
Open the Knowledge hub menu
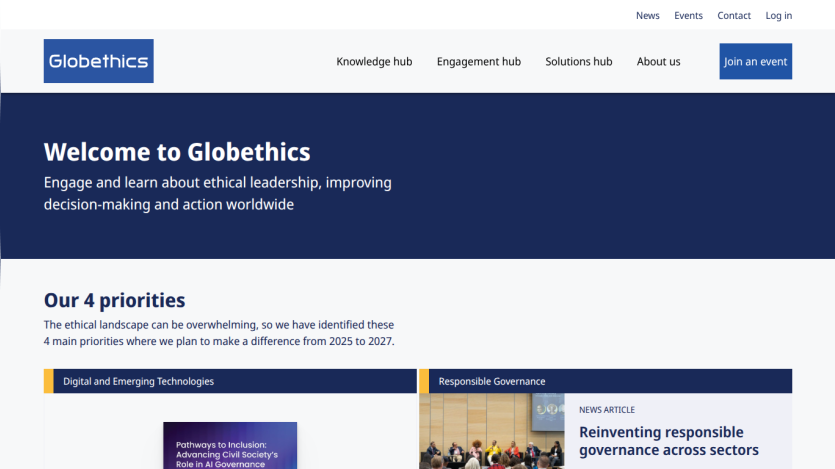coord(374,62)
